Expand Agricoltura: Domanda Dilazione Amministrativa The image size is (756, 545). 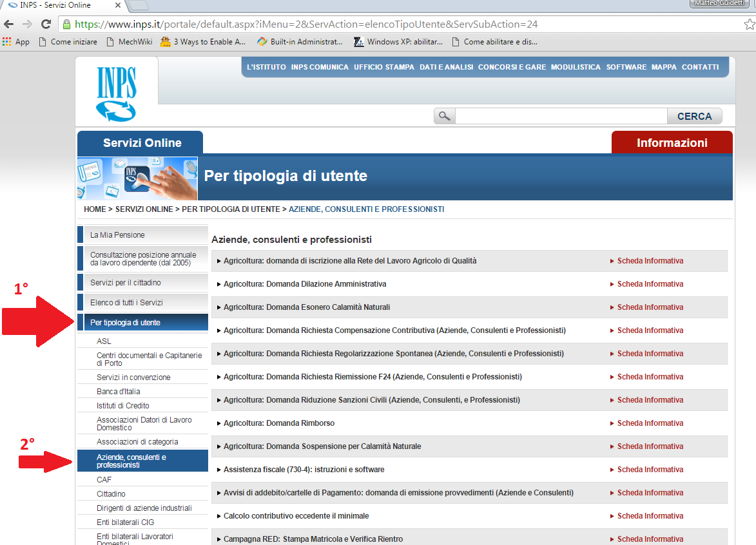[304, 284]
